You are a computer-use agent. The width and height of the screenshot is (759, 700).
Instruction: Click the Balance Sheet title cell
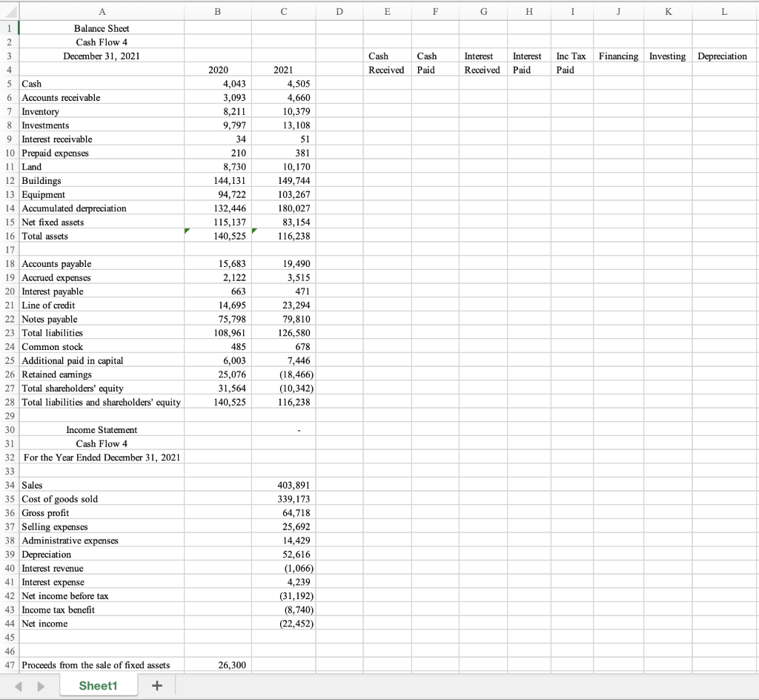tap(102, 28)
